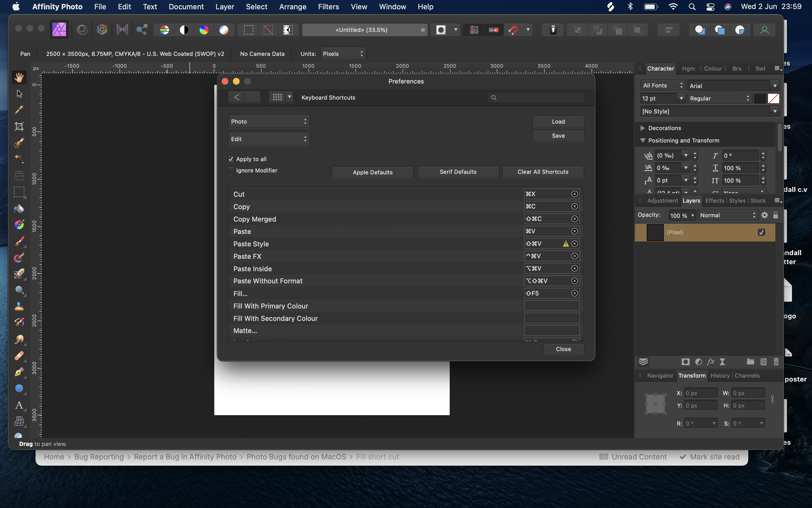Image resolution: width=812 pixels, height=508 pixels.
Task: Switch to the Develop Persona icon
Action: (x=102, y=30)
